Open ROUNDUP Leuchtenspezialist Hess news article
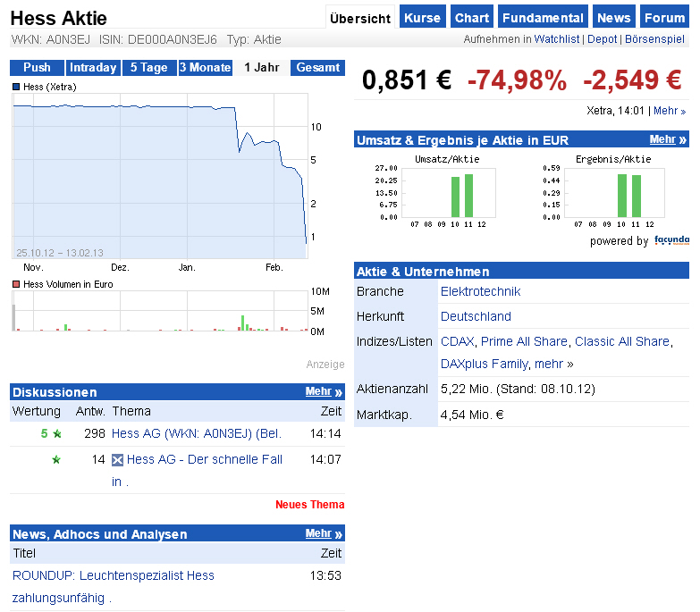 pyautogui.click(x=114, y=587)
